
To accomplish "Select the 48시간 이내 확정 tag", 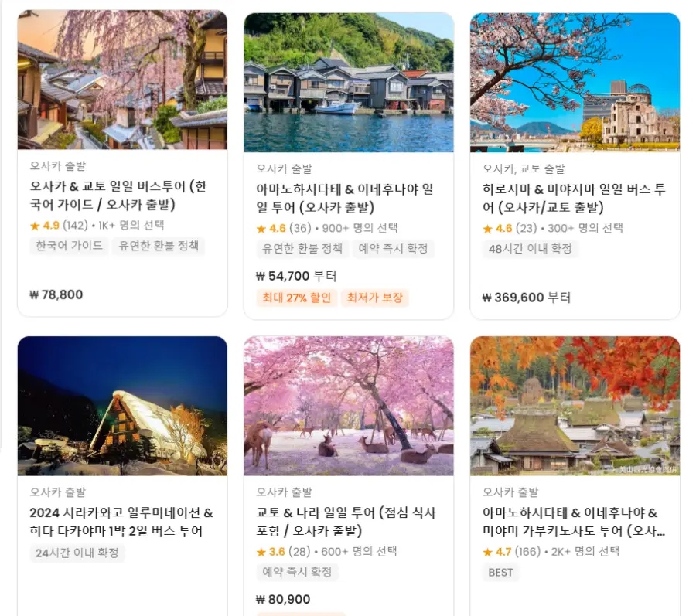I will tap(530, 249).
